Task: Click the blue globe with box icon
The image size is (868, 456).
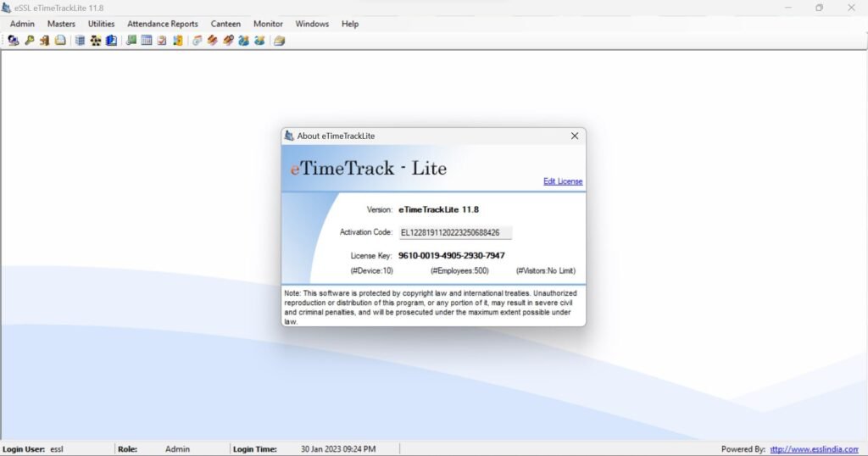Action: click(x=259, y=41)
